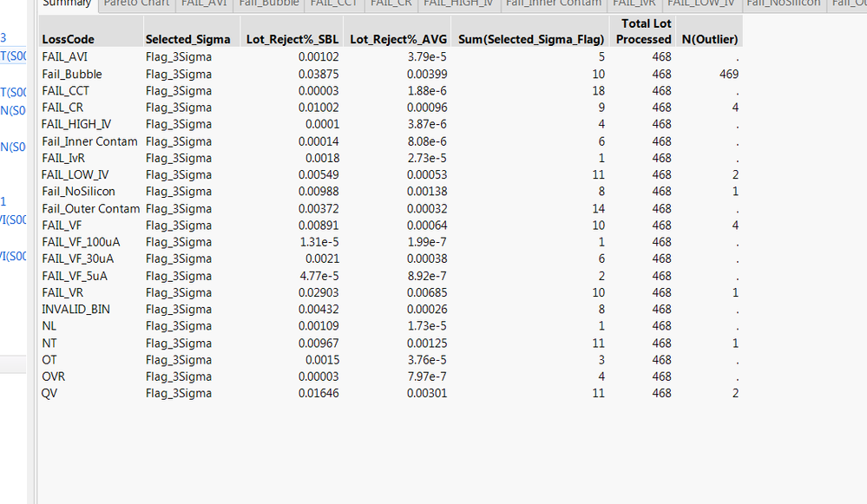Click the Fail_Outer Contam row label
867x504 pixels.
[x=90, y=208]
